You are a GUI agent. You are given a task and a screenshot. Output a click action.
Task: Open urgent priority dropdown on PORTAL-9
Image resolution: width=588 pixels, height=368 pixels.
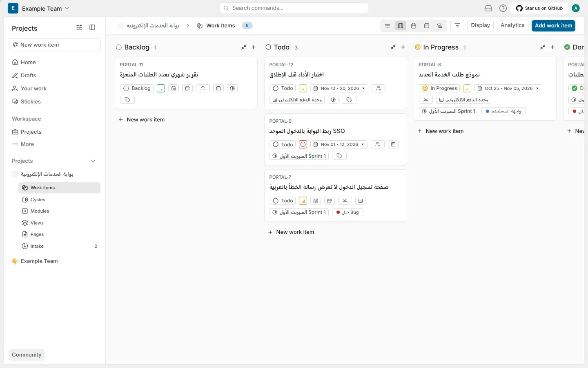click(303, 144)
